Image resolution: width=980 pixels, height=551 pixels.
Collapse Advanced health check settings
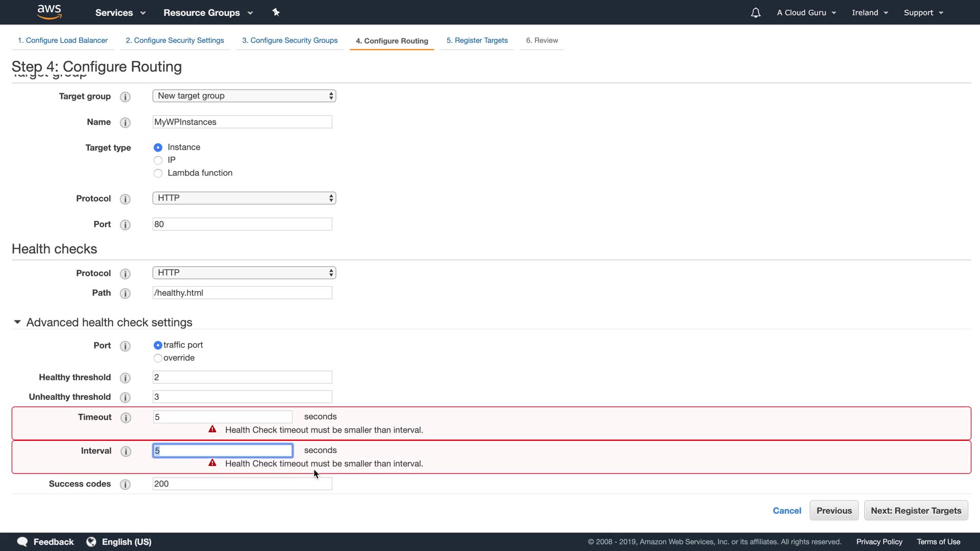17,322
